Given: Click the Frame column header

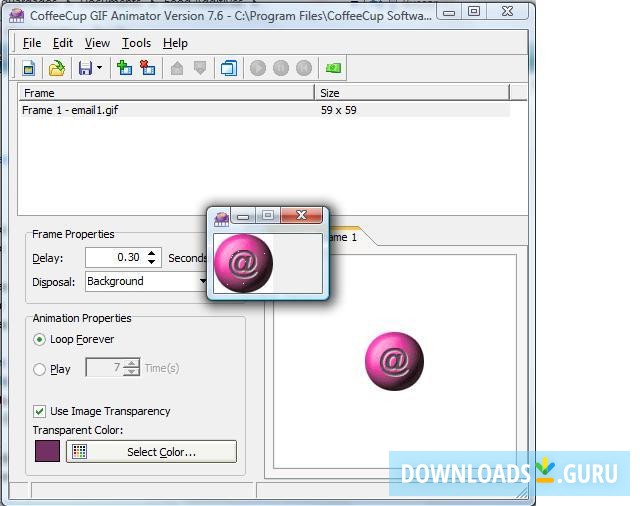Looking at the screenshot, I should 167,93.
